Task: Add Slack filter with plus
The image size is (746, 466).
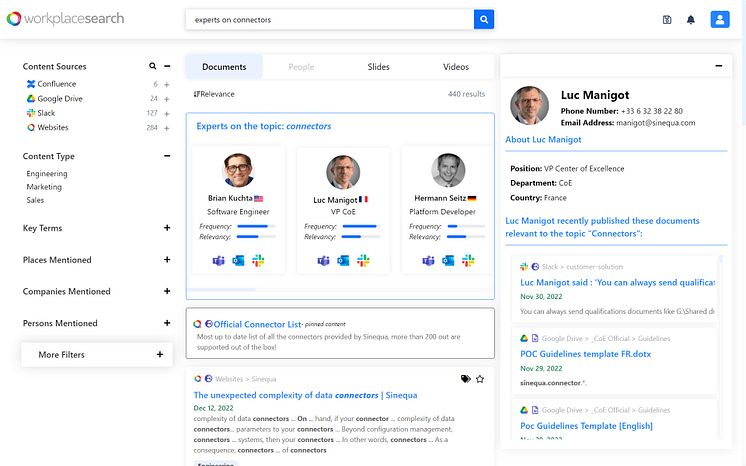Action: click(x=167, y=114)
